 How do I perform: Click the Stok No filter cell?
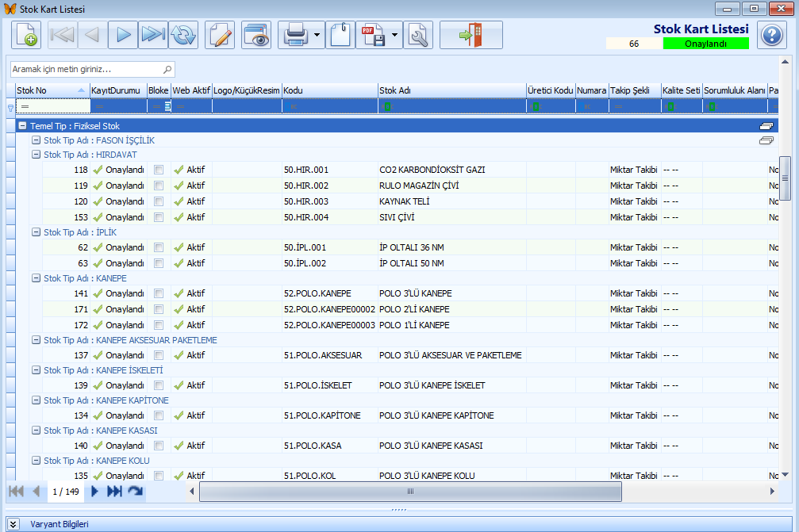tap(53, 106)
